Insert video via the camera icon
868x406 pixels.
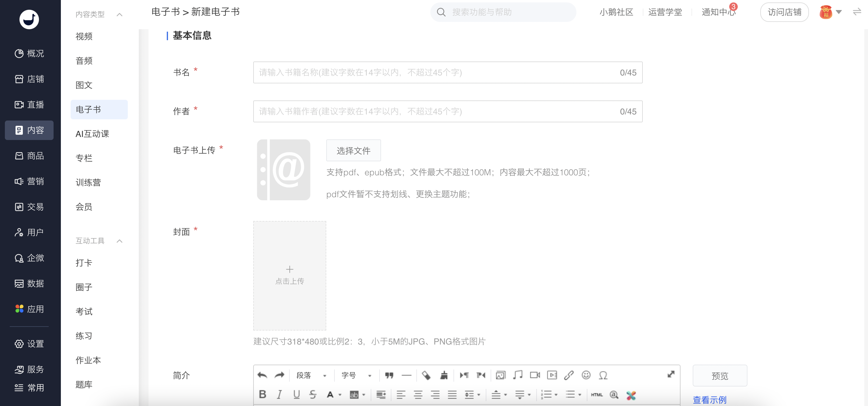(x=535, y=375)
